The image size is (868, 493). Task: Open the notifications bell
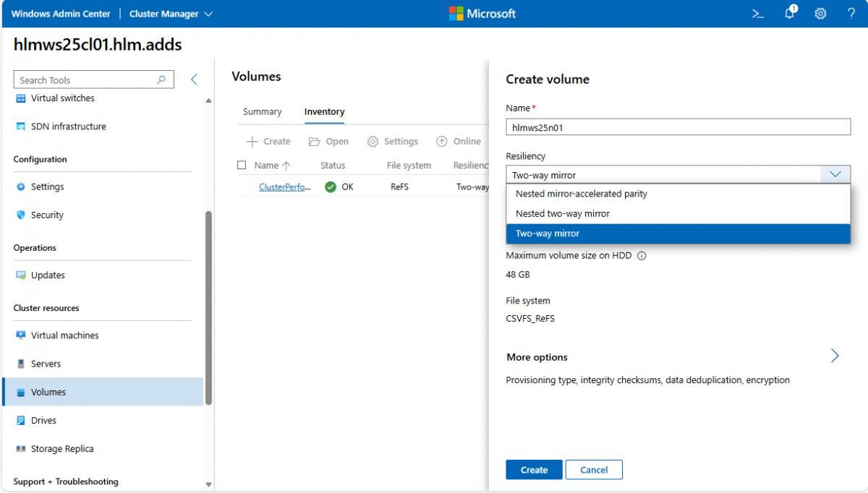[x=789, y=14]
